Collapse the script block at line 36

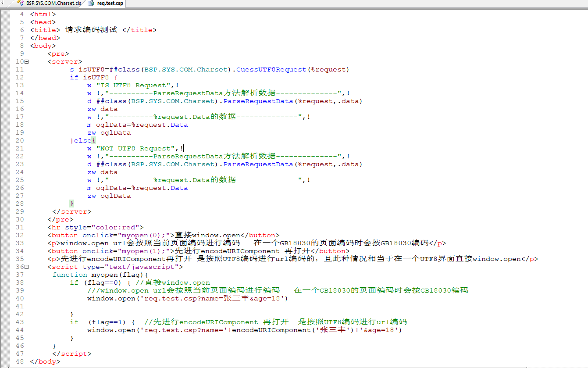[x=27, y=267]
